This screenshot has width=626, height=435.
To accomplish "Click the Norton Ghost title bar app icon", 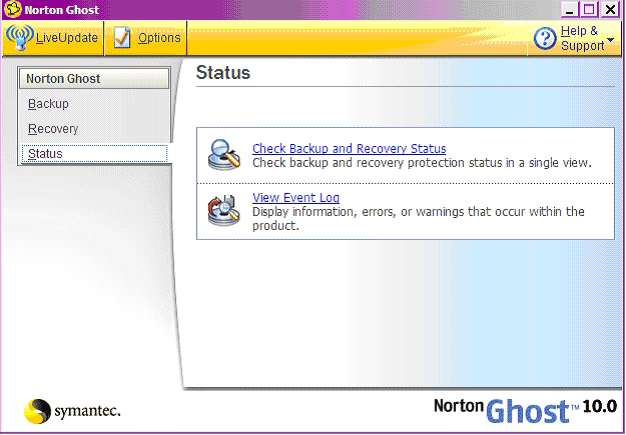I will pos(12,9).
